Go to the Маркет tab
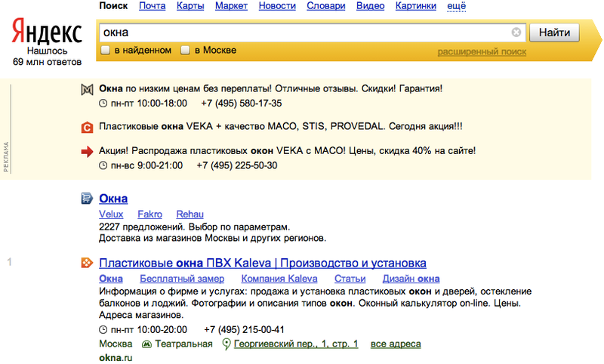This screenshot has width=604, height=364. (231, 6)
